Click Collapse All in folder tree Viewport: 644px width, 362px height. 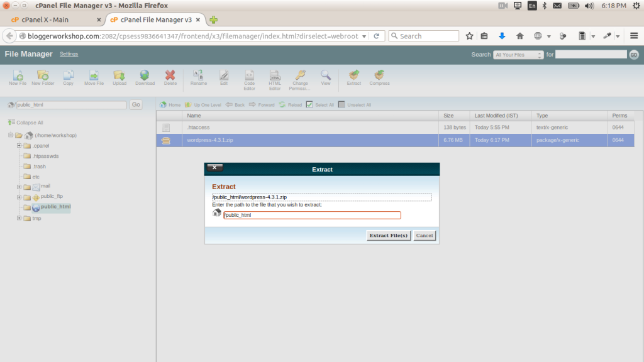(25, 123)
